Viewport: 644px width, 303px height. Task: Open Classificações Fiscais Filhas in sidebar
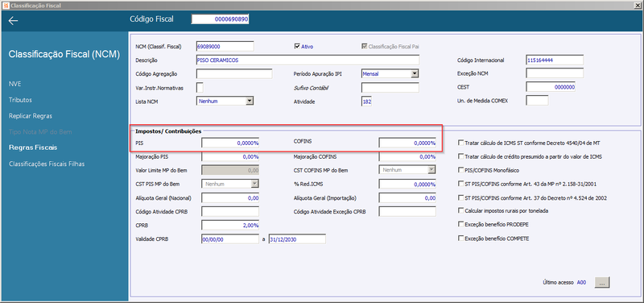47,164
